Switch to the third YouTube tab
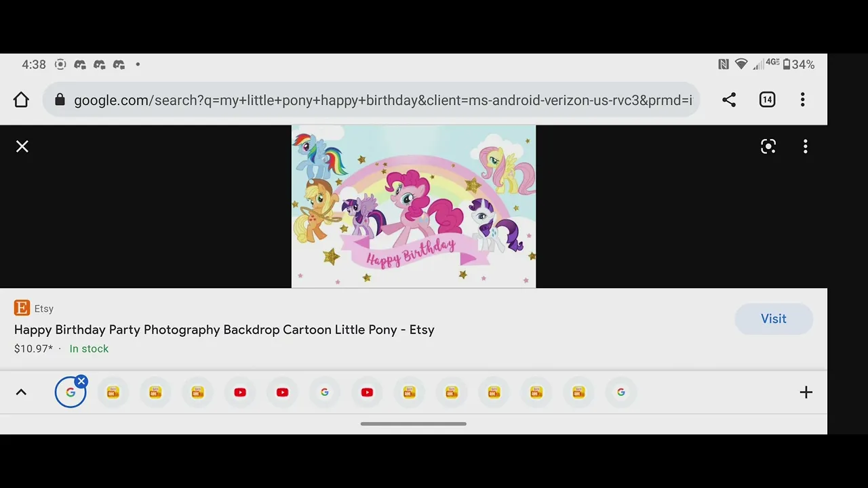868x488 pixels. click(x=367, y=392)
